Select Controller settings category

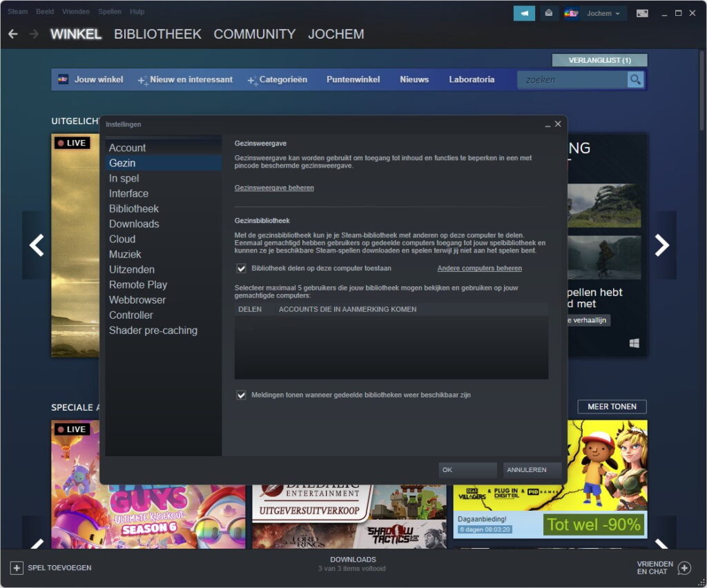(x=163, y=315)
